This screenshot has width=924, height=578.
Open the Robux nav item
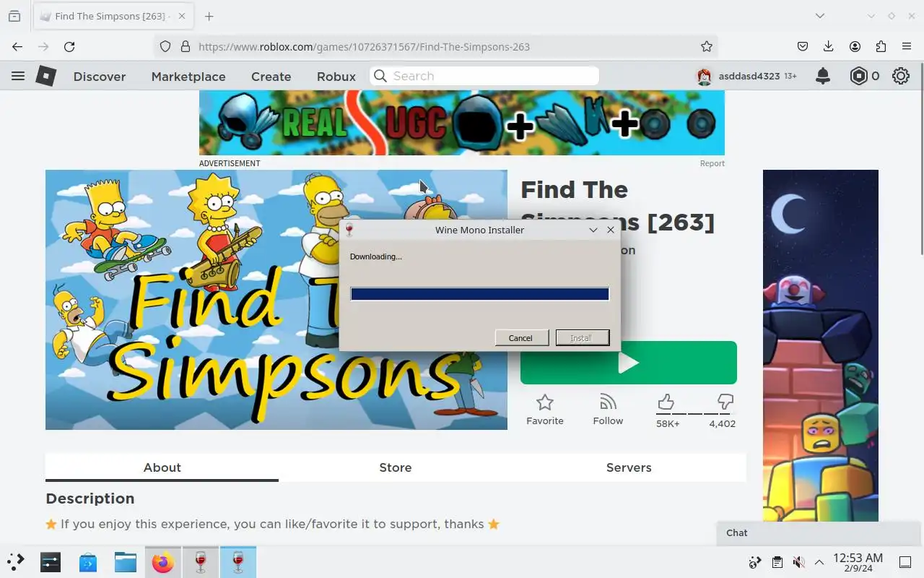click(336, 77)
